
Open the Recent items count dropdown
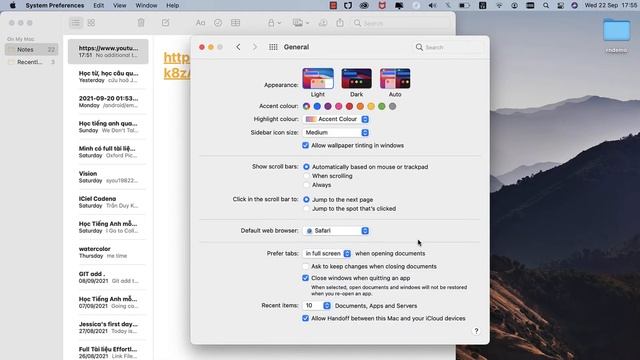coord(317,306)
